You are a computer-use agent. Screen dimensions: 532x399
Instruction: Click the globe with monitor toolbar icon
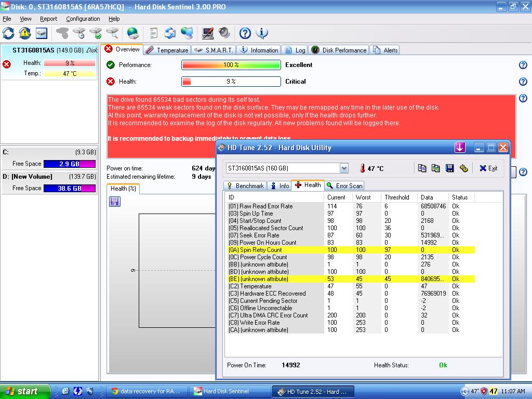pos(187,33)
